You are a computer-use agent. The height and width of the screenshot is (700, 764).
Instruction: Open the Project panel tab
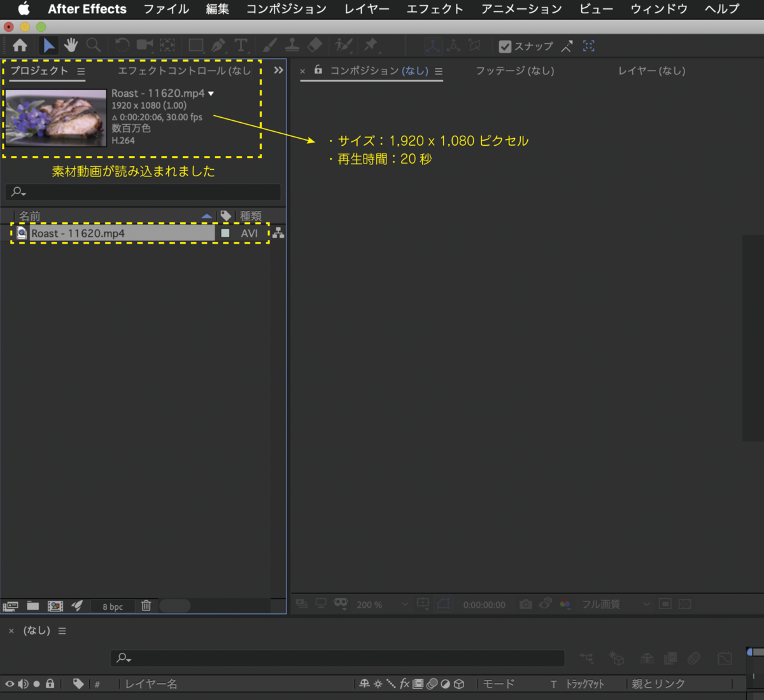pos(39,71)
